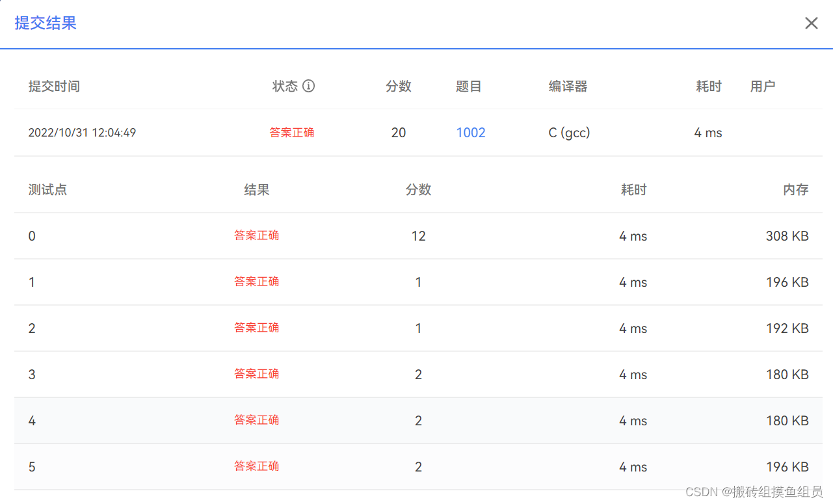Viewport: 833px width, 504px height.
Task: Click the 提交时间 column header
Action: point(54,86)
